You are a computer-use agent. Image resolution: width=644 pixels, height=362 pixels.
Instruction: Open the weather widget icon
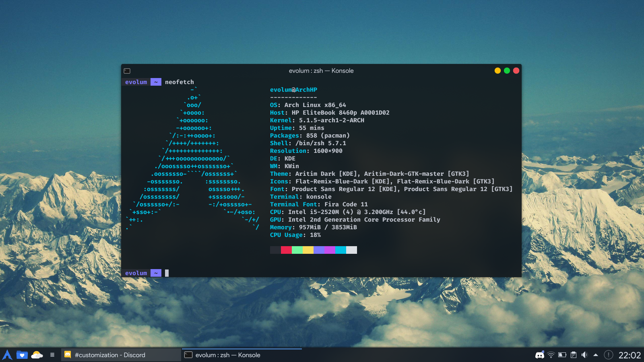(x=37, y=355)
